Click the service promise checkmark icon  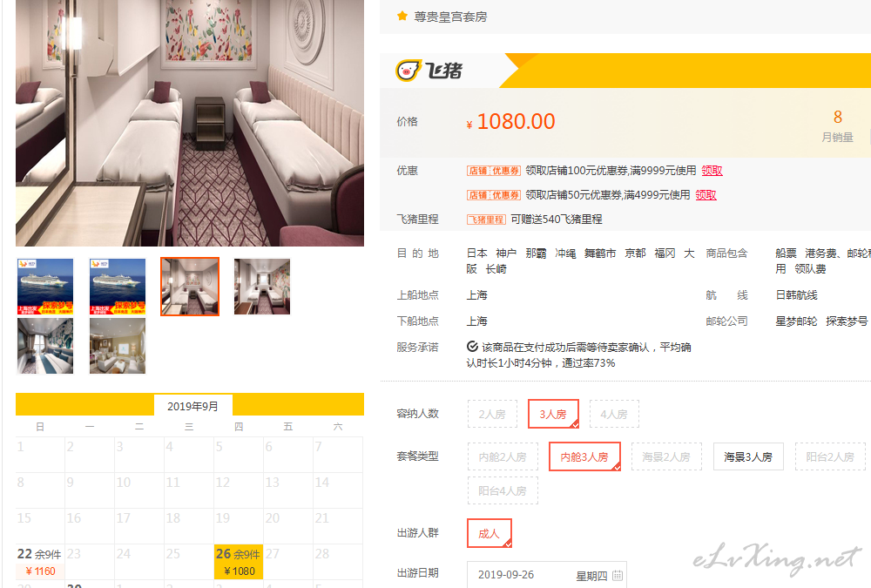coord(472,347)
